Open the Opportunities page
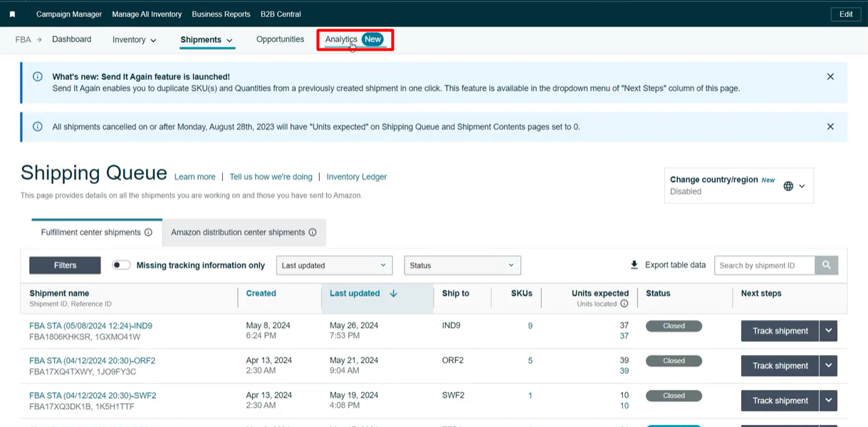This screenshot has height=427, width=868. point(280,39)
